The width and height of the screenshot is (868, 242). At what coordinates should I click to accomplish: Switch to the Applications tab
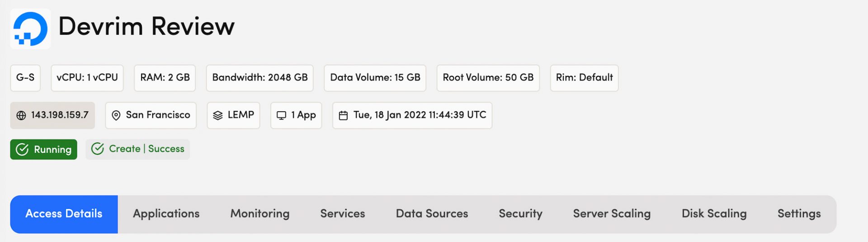pos(166,214)
